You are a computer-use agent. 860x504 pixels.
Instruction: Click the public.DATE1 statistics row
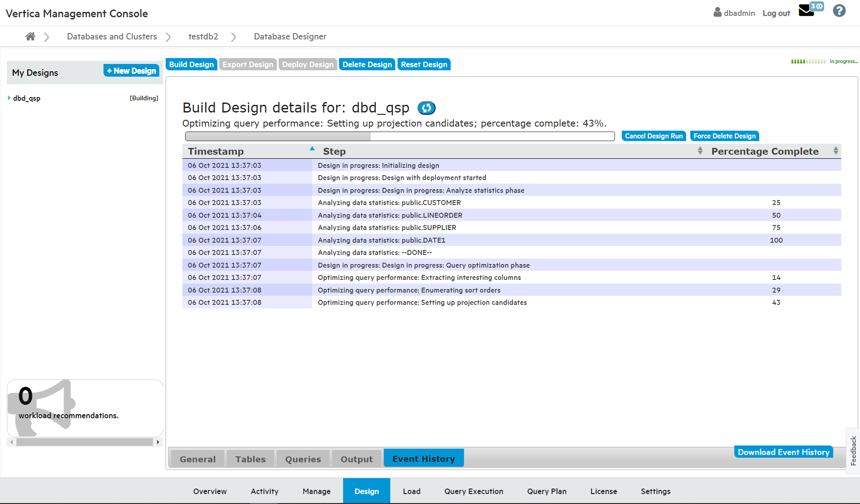tap(512, 240)
